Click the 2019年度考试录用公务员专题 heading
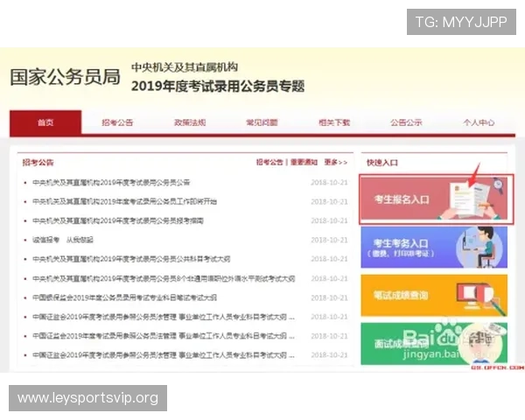525x420 pixels. [x=218, y=87]
